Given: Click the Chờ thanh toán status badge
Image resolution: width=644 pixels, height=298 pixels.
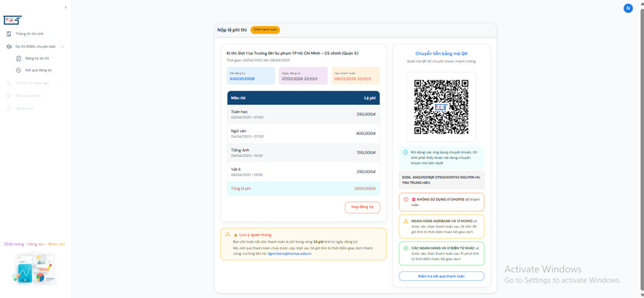Looking at the screenshot, I should [x=265, y=30].
